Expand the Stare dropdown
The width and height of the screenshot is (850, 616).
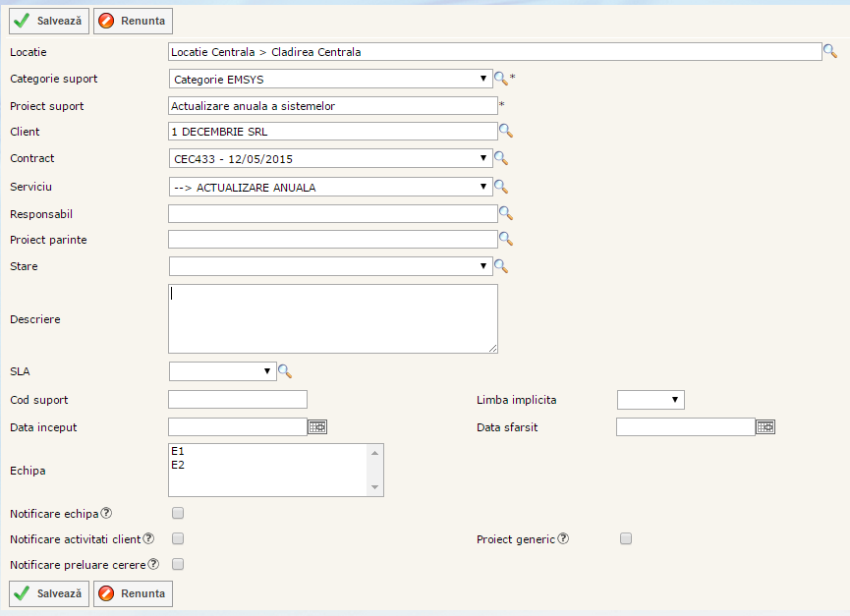coord(330,265)
